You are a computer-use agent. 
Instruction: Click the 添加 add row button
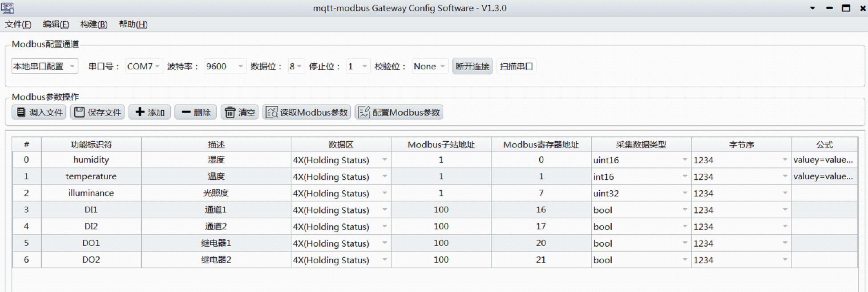[x=149, y=112]
